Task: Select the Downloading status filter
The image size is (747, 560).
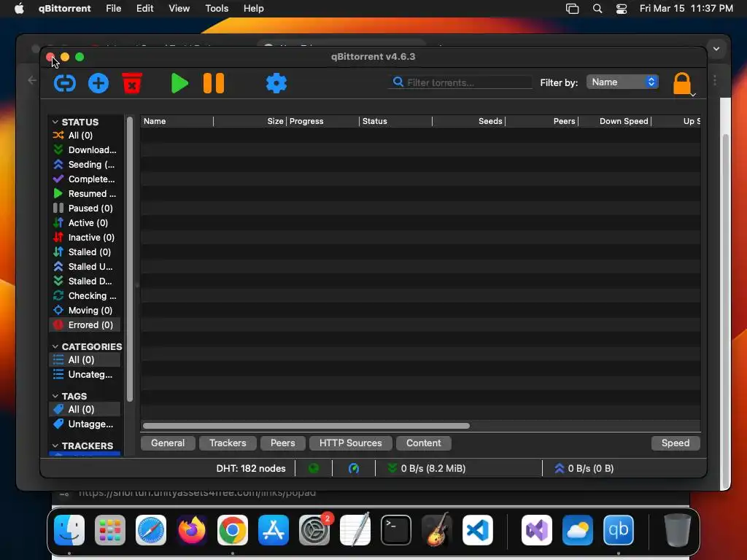Action: point(85,150)
